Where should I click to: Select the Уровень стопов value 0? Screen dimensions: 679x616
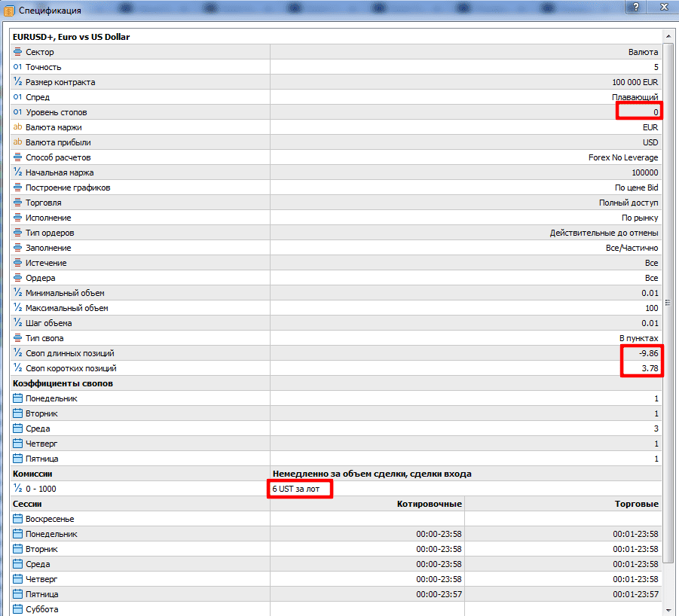coord(656,112)
